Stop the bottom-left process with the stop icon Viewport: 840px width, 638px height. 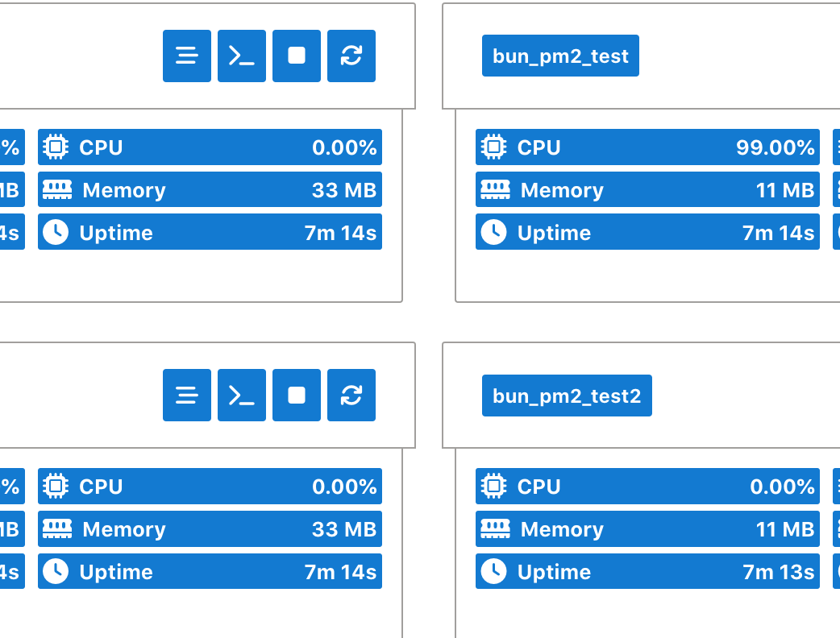point(296,395)
